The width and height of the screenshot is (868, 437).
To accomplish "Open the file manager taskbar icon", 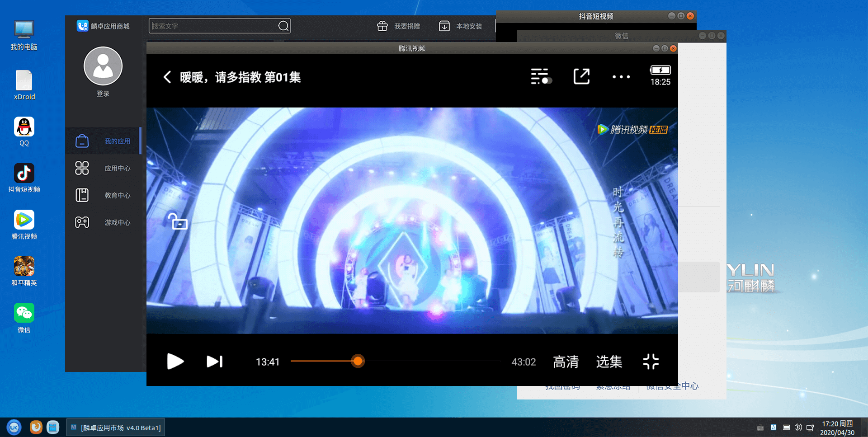I will tap(53, 427).
